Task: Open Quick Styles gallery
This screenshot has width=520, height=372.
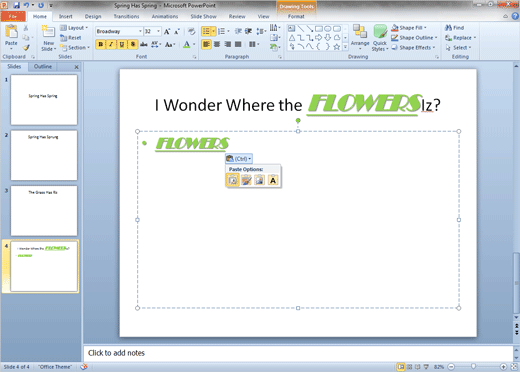Action: pos(380,38)
